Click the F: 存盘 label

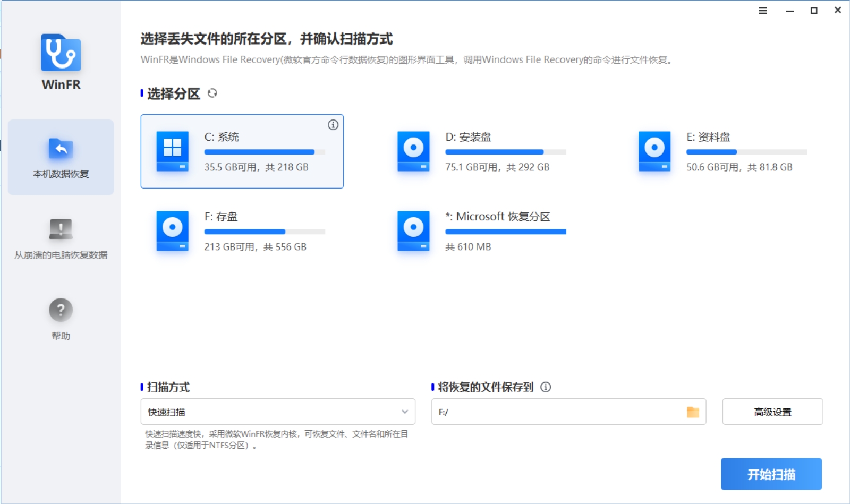[x=221, y=217]
